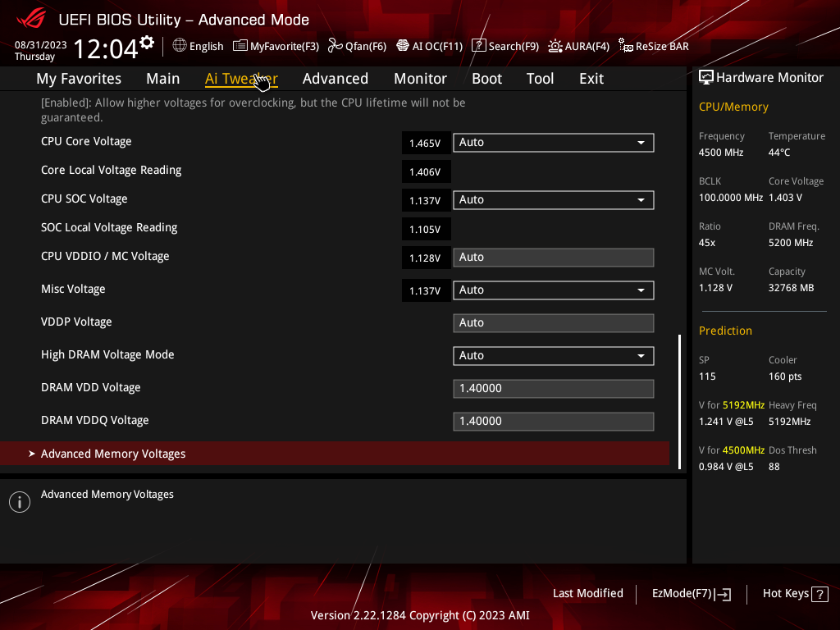Open the Tool tab
Image resolution: width=840 pixels, height=630 pixels.
(540, 78)
